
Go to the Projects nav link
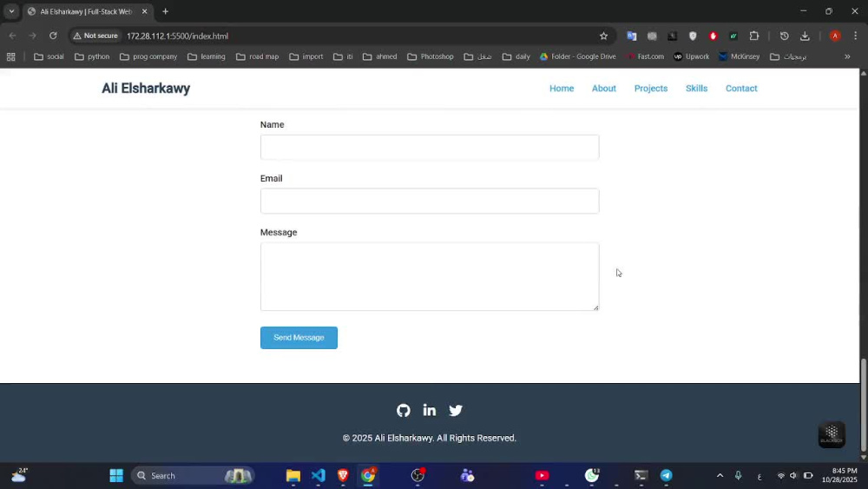pyautogui.click(x=650, y=89)
